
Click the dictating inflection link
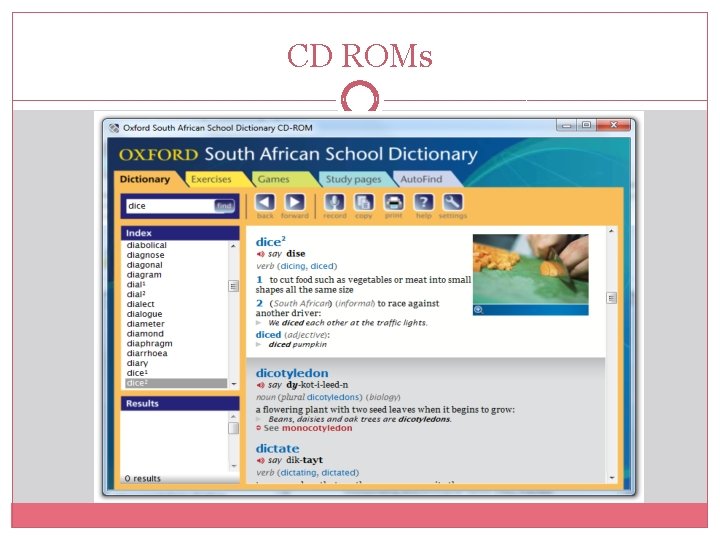[298, 472]
